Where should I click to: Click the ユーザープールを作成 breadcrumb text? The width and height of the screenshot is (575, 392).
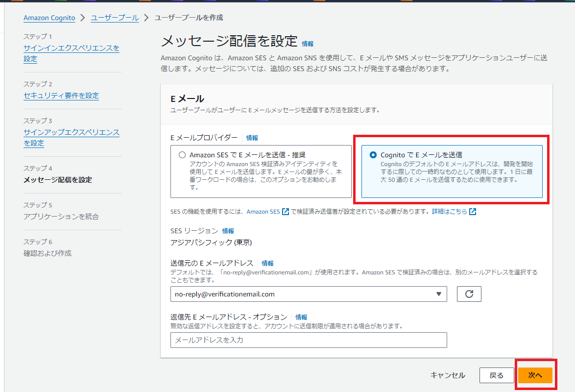(x=189, y=18)
